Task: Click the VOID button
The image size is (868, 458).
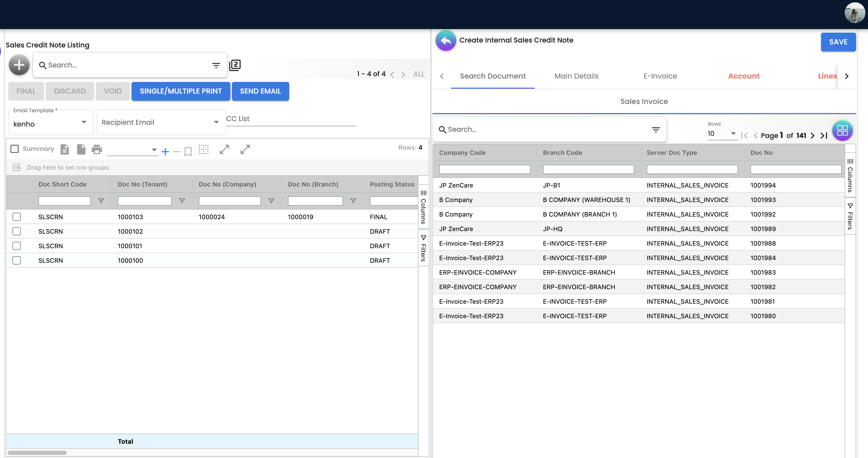Action: [113, 91]
